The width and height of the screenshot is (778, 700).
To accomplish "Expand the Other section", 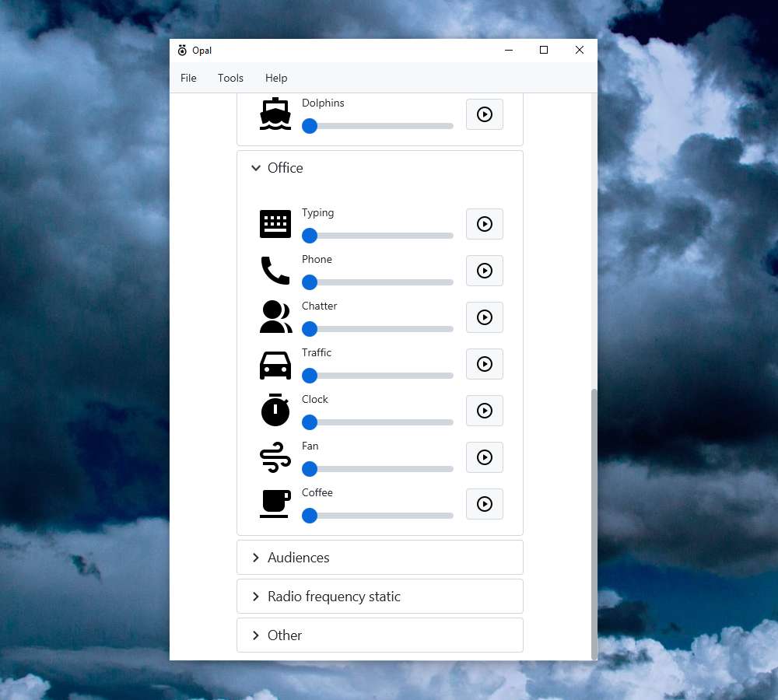I will [380, 635].
